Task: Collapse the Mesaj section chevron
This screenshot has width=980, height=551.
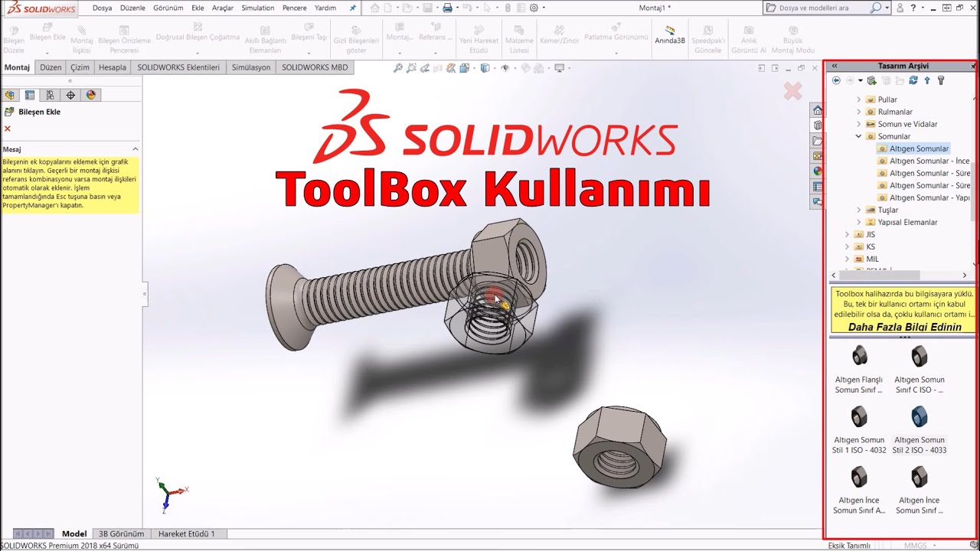Action: click(x=136, y=149)
